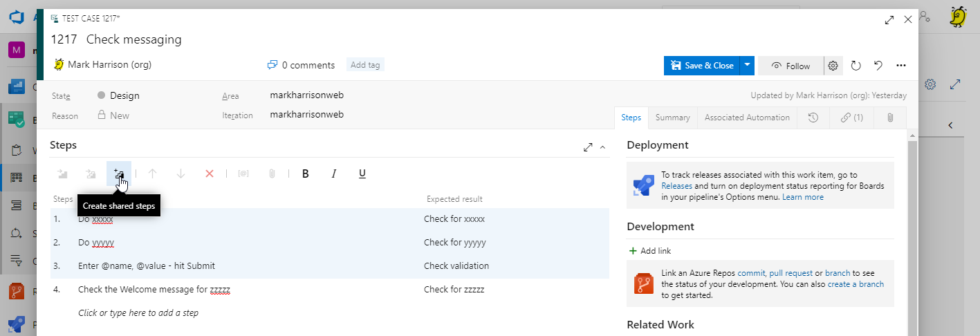Click the right panel vertical scrollbar
Image resolution: width=980 pixels, height=336 pixels.
point(912,235)
